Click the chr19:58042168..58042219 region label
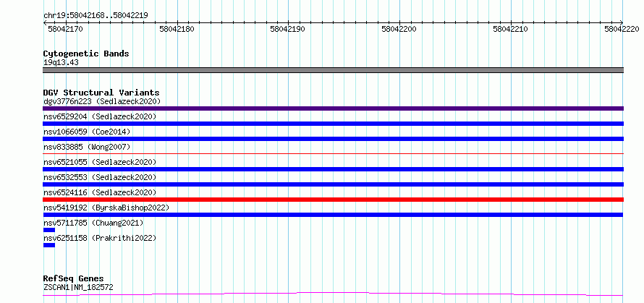644x303 pixels. (96, 16)
